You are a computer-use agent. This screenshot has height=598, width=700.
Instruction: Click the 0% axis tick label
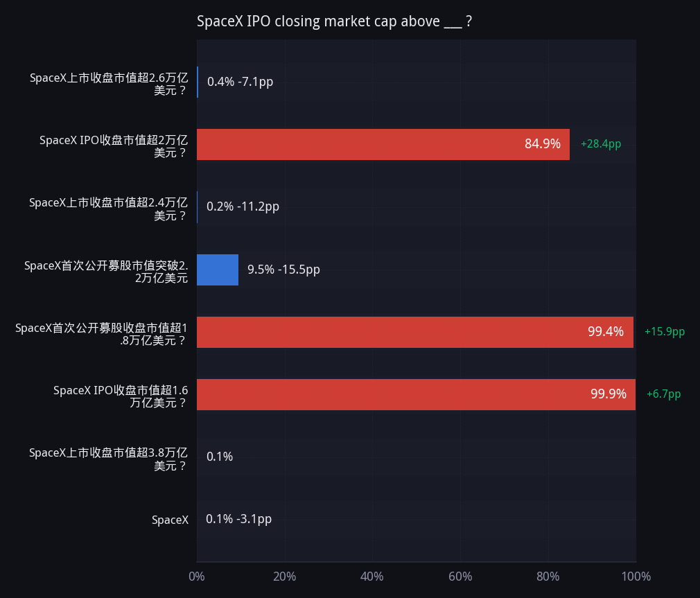coord(197,577)
